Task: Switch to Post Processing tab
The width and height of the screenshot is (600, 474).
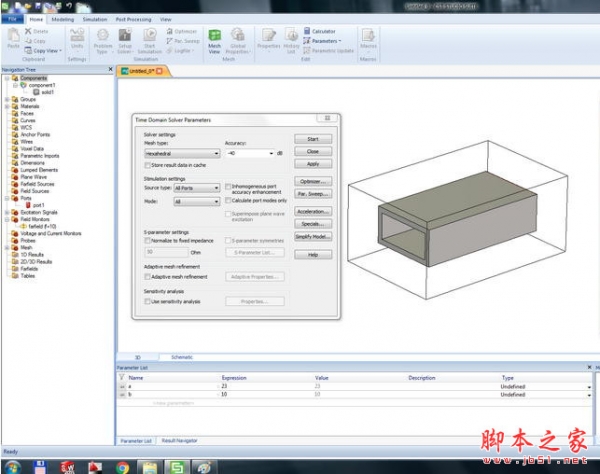Action: 134,19
